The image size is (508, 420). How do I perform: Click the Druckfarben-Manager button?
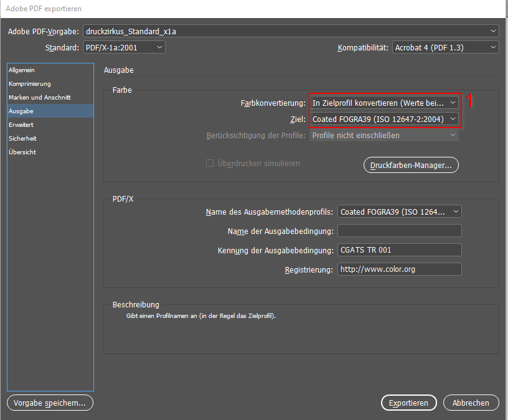pos(410,165)
